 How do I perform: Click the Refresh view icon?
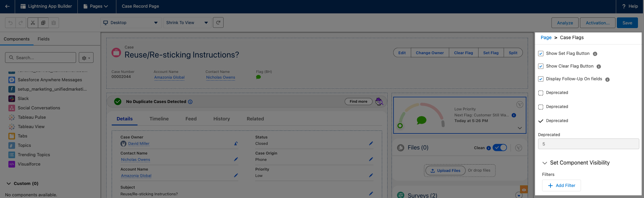tap(218, 22)
